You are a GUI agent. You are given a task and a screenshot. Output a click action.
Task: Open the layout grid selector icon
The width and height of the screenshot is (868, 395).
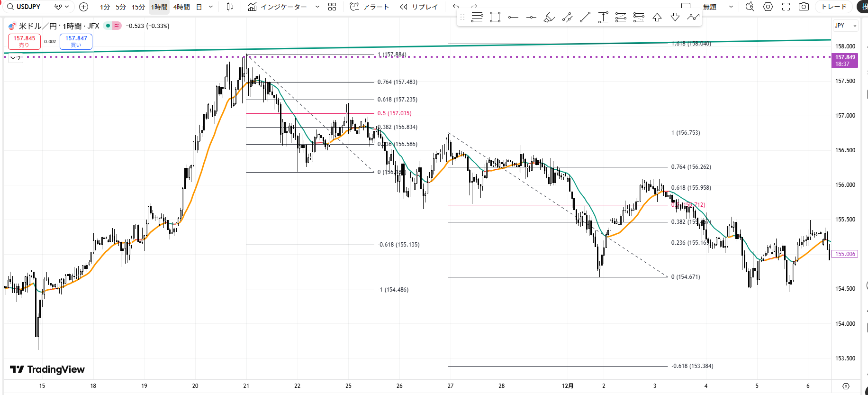332,7
